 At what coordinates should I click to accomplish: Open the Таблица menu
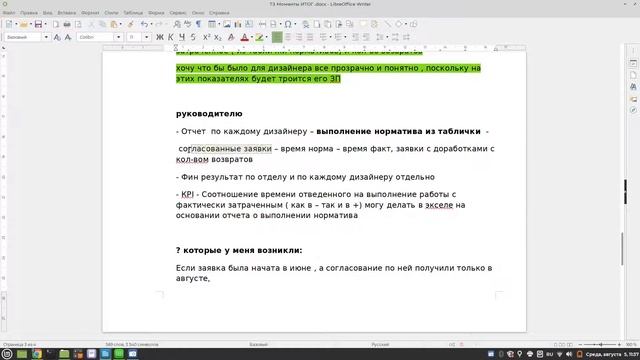tap(133, 13)
